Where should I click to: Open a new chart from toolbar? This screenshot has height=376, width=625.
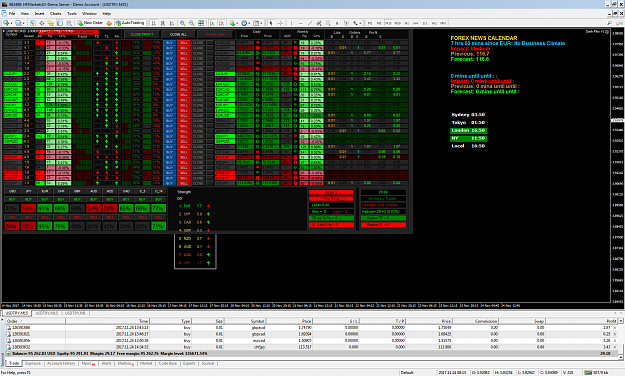coord(6,23)
